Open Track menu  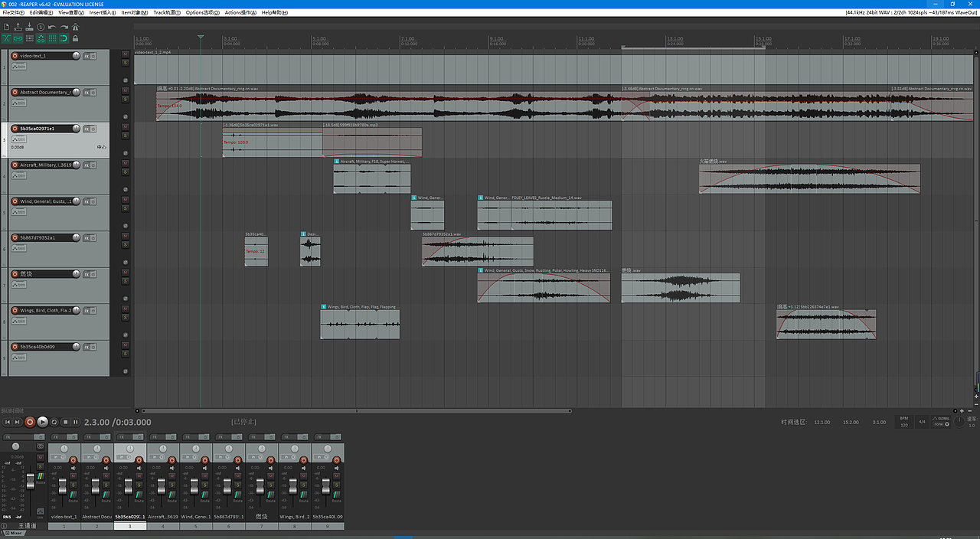point(167,13)
